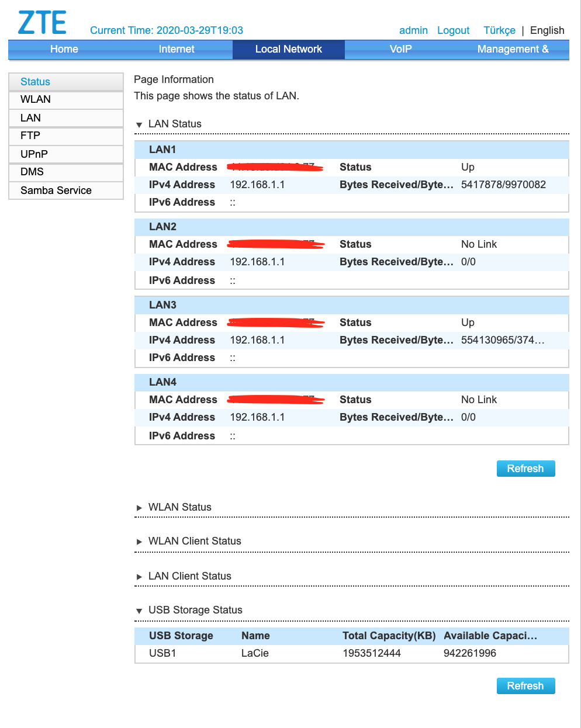Select LAN1 bytes value 5417878/9970082
This screenshot has height=728, width=581.
point(503,185)
